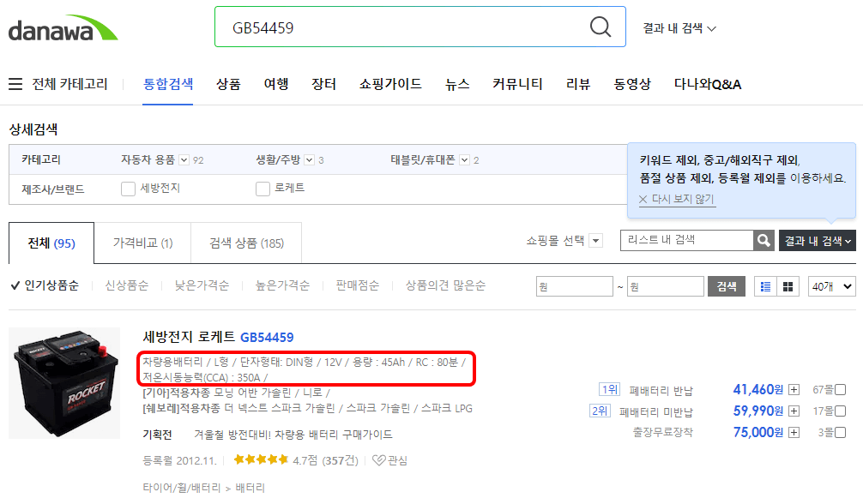Viewport: 863px width, 504px height.
Task: Select the 전체 (95) results tab
Action: click(51, 243)
